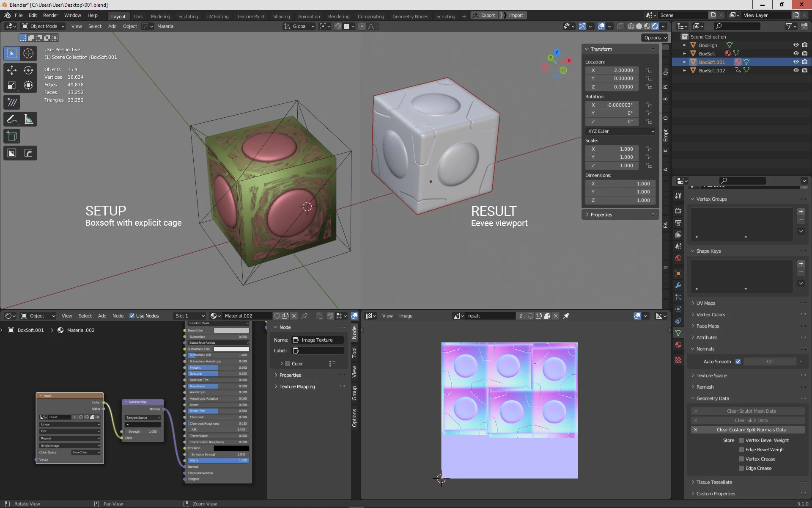The width and height of the screenshot is (812, 508).
Task: Open the Physics properties tab
Action: coord(678,309)
